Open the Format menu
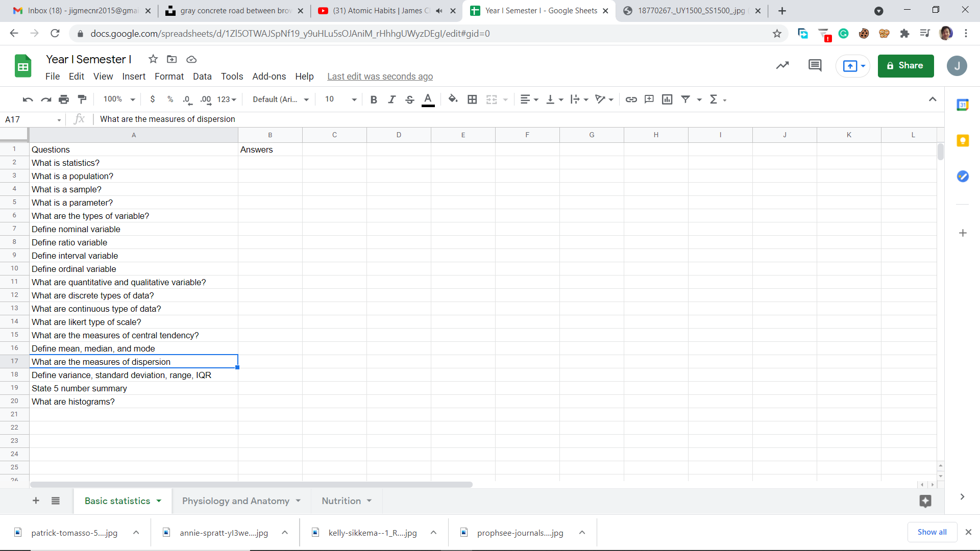Screen dimensions: 980x551 pyautogui.click(x=169, y=77)
